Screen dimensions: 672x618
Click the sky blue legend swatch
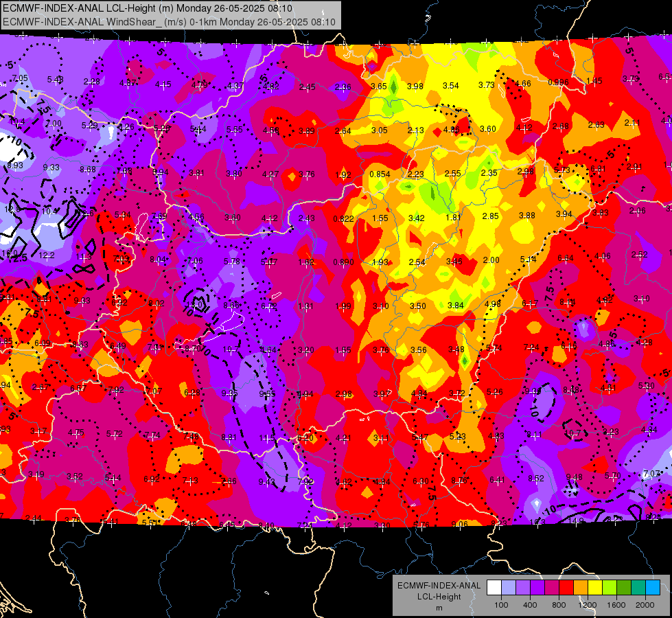click(653, 588)
